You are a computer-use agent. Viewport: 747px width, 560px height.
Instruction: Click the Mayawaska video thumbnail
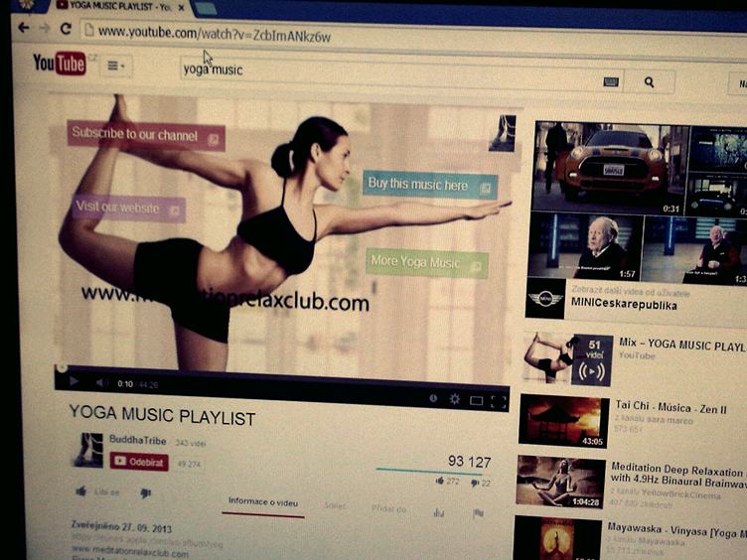[557, 538]
